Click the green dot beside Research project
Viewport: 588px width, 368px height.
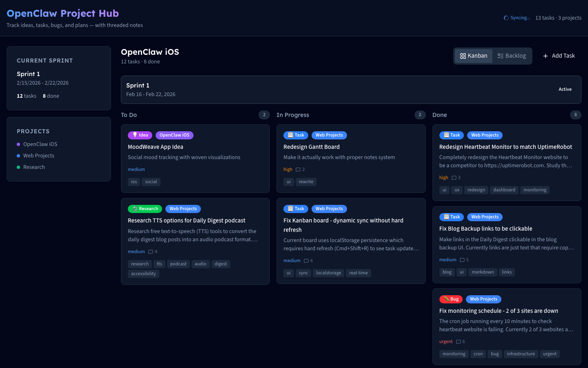(18, 167)
